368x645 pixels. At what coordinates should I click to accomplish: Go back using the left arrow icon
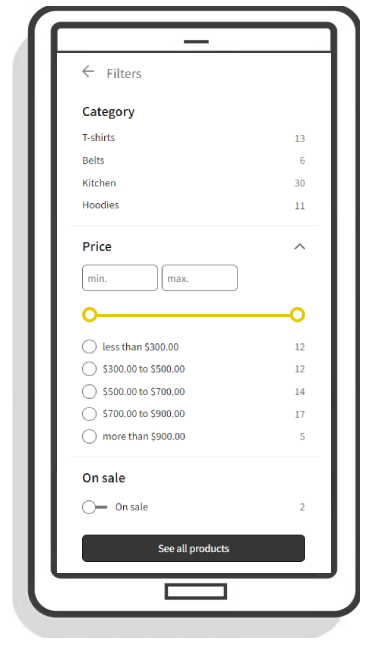(88, 72)
